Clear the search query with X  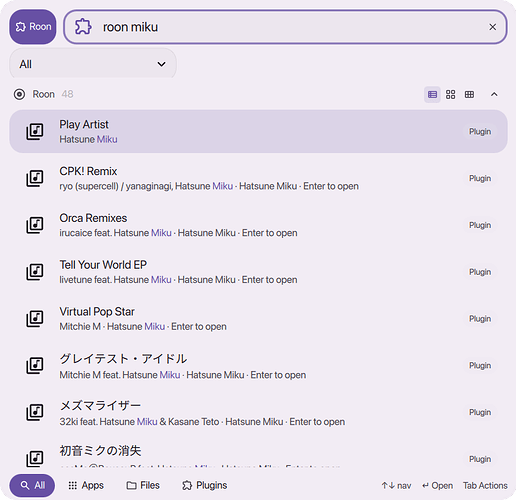click(492, 27)
